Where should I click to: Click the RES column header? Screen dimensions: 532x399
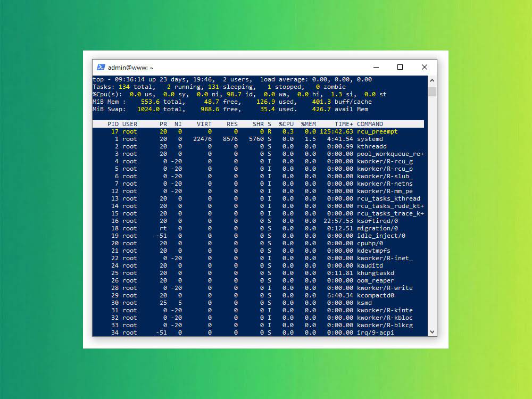pyautogui.click(x=232, y=124)
